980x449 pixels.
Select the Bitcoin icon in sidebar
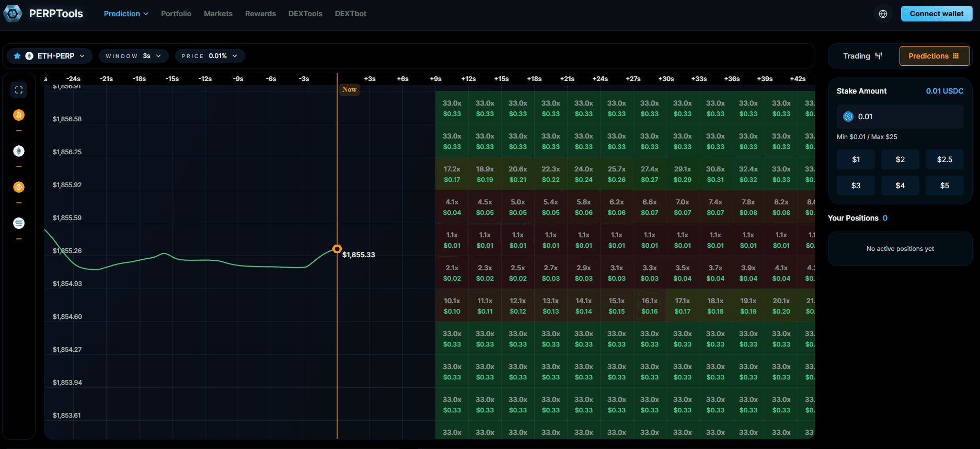pyautogui.click(x=19, y=115)
